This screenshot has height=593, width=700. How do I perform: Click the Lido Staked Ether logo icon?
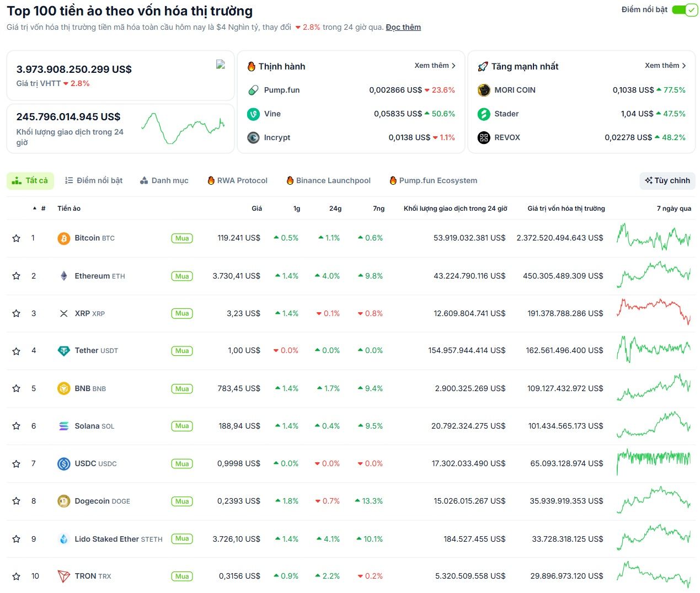[64, 539]
